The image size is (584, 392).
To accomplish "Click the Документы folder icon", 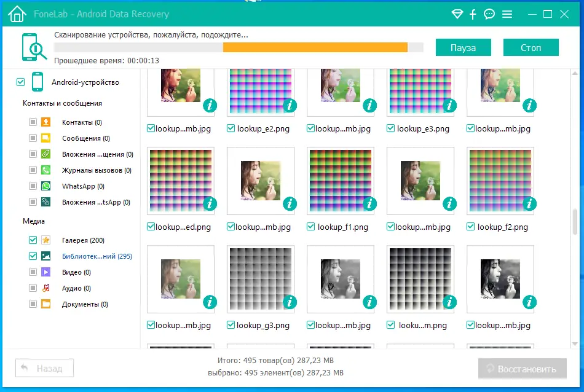I will click(46, 304).
